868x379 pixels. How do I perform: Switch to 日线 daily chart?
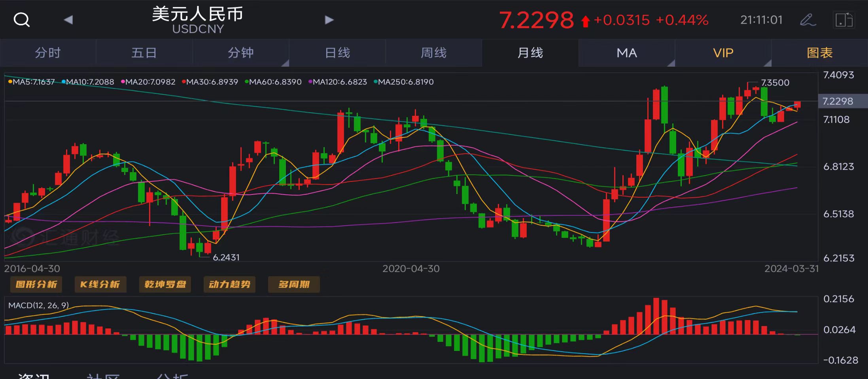point(337,53)
